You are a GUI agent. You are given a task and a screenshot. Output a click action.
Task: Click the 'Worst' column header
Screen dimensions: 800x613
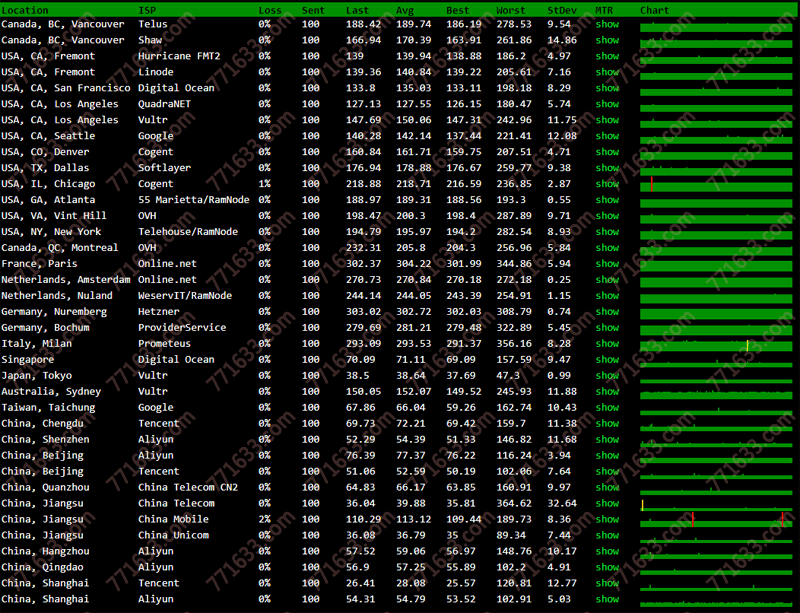(511, 10)
